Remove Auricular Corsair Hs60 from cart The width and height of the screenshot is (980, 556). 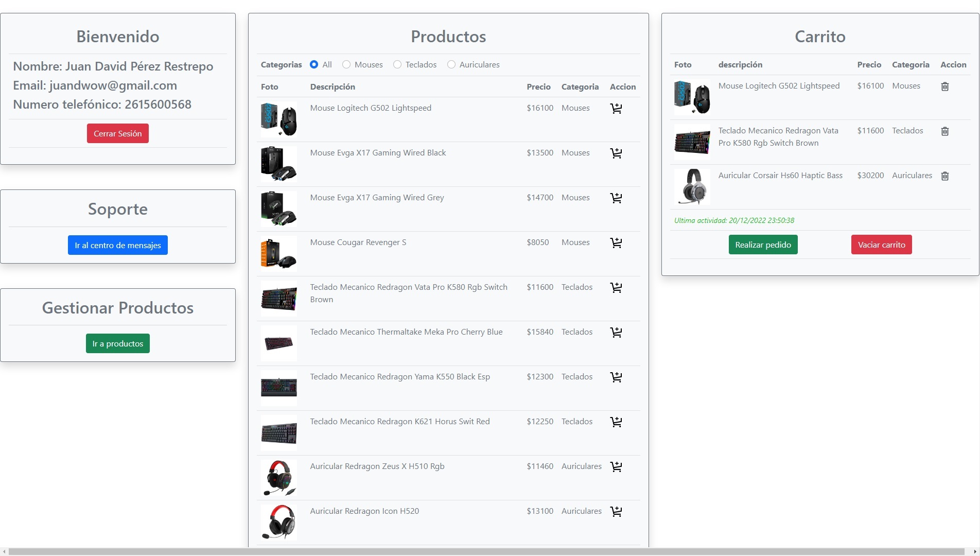click(944, 176)
